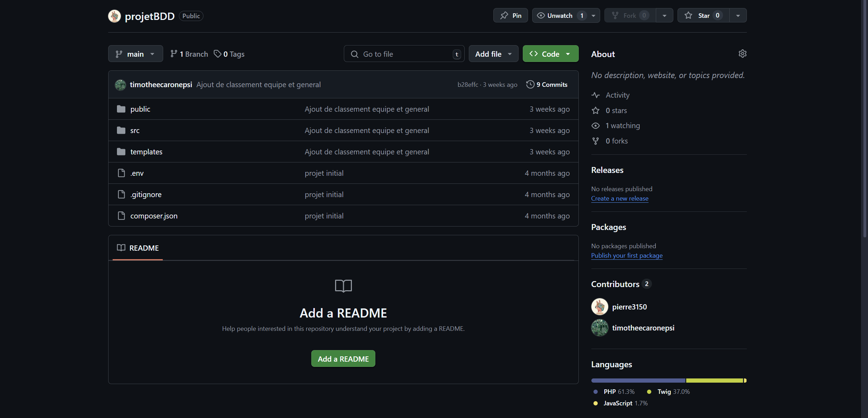
Task: Open the src folder
Action: coord(135,130)
